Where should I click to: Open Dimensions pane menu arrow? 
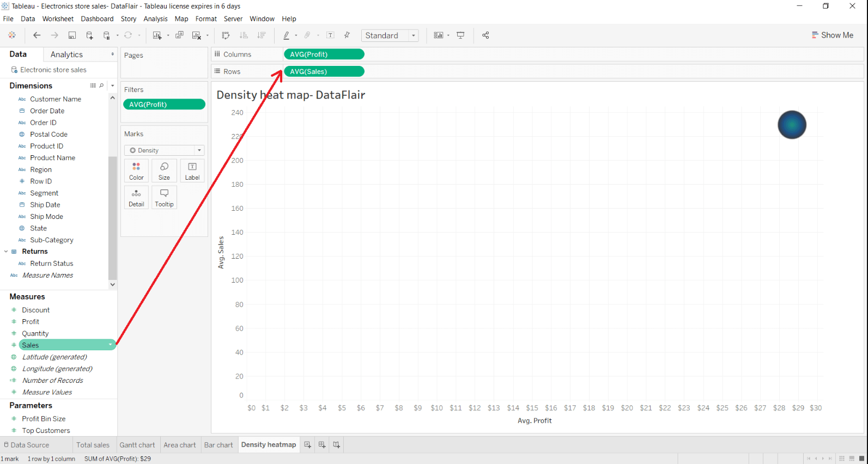tap(112, 86)
